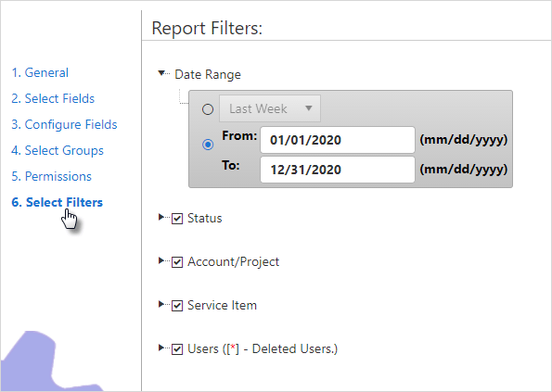Expand the Status filter arrow
This screenshot has width=552, height=392.
(x=160, y=217)
